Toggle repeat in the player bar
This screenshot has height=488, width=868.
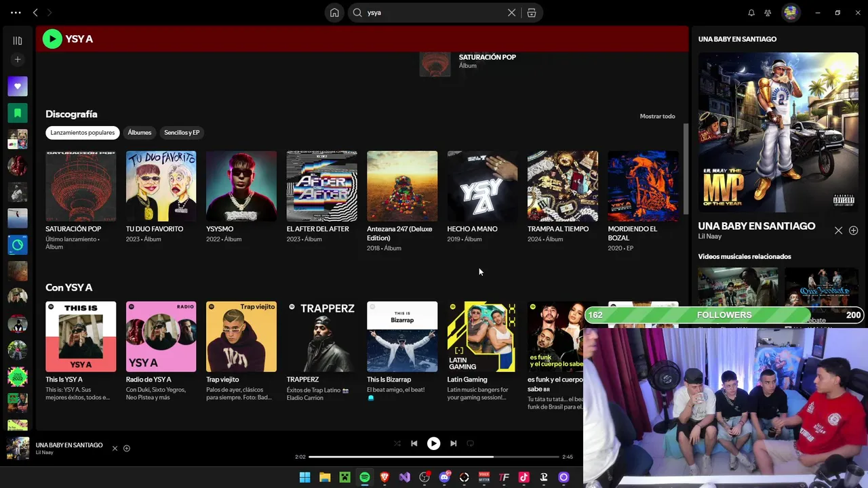[x=470, y=443]
